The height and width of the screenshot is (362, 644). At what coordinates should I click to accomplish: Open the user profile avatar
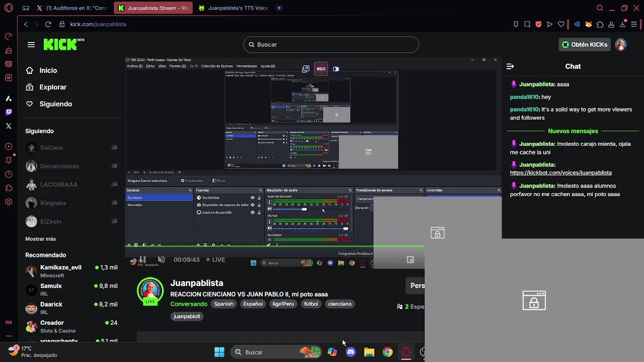click(621, 45)
